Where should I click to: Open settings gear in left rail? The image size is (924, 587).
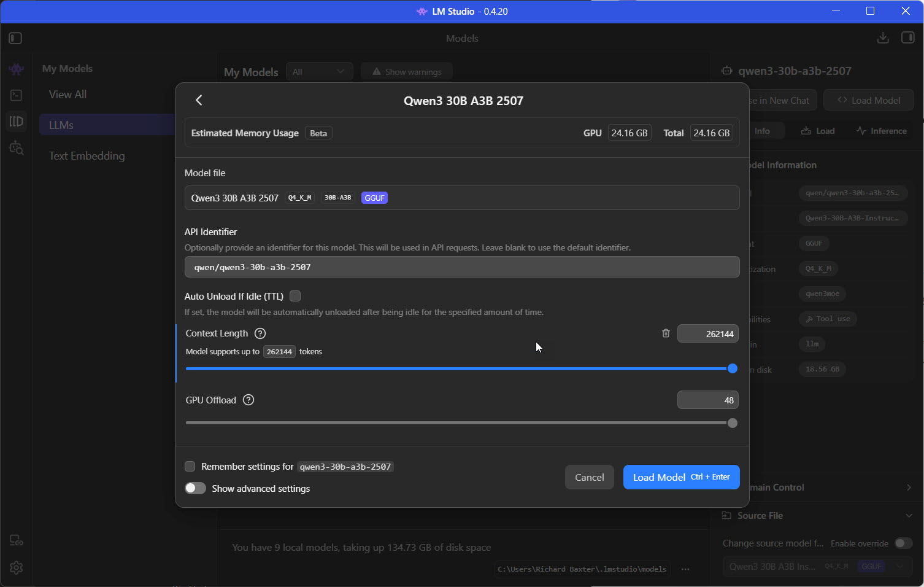click(x=17, y=567)
